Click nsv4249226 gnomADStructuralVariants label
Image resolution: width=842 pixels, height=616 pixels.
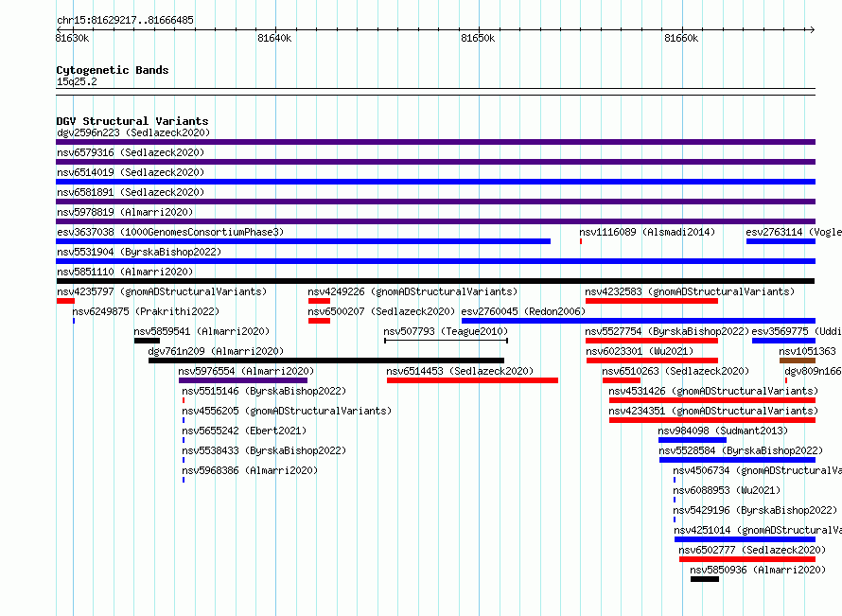coord(412,291)
